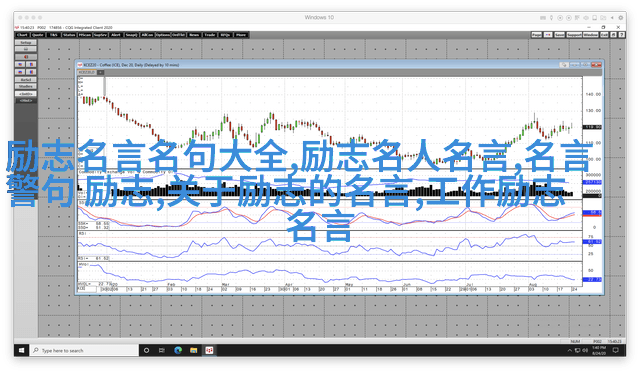Image resolution: width=640 pixels, height=373 pixels.
Task: Open the Windows Start menu
Action: (21, 350)
